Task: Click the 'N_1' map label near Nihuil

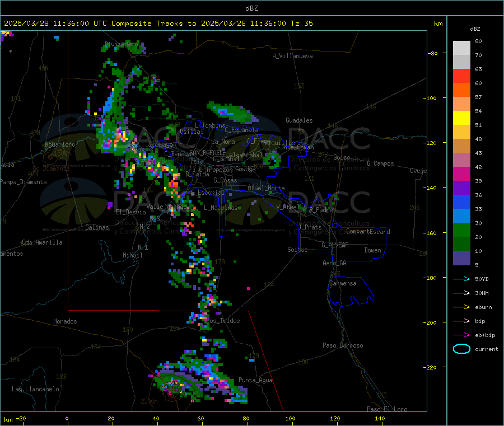Action: (143, 247)
